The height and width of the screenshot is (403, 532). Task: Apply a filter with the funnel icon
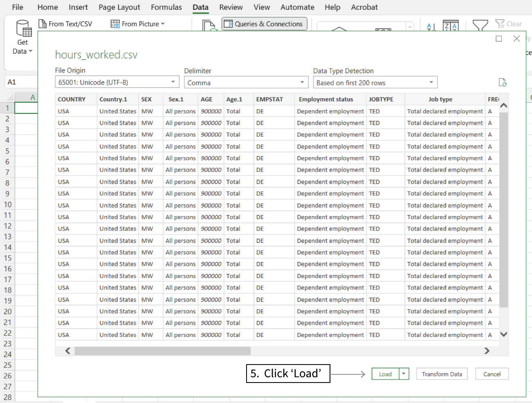pos(480,25)
